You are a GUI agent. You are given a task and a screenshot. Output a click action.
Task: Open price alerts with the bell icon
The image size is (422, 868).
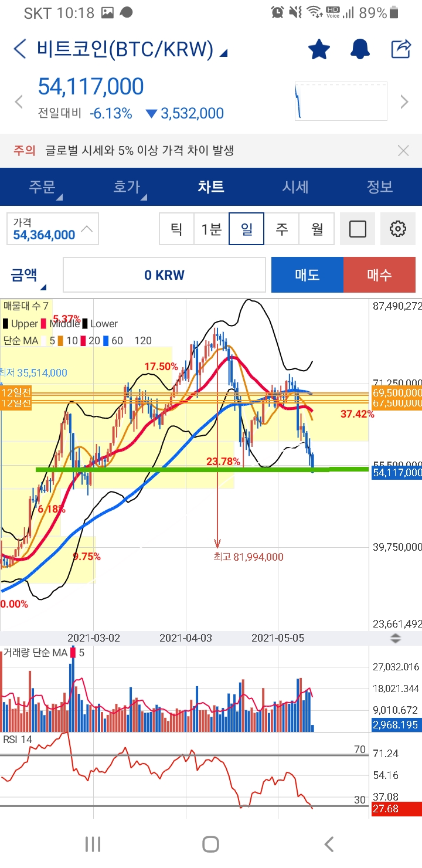click(x=360, y=49)
